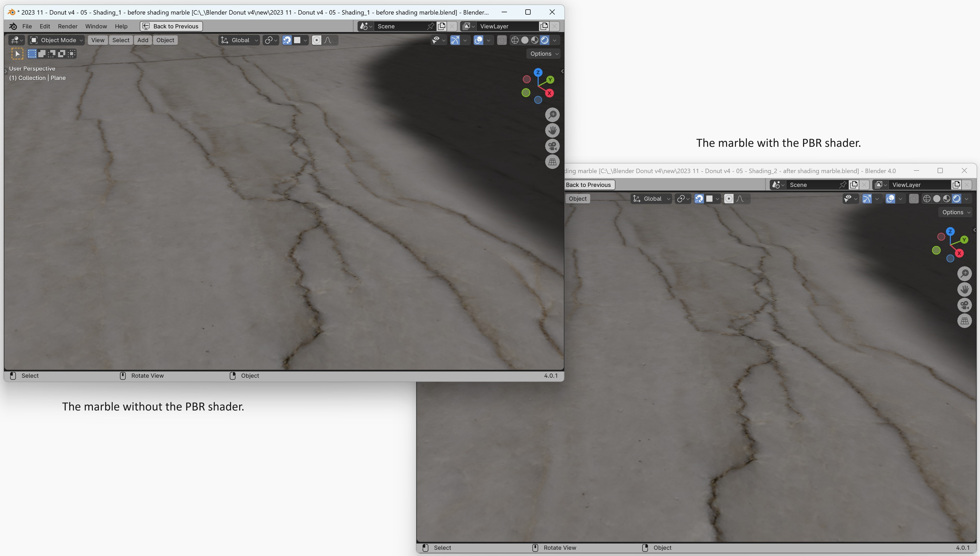Pin the Scene using the pin icon

point(430,26)
